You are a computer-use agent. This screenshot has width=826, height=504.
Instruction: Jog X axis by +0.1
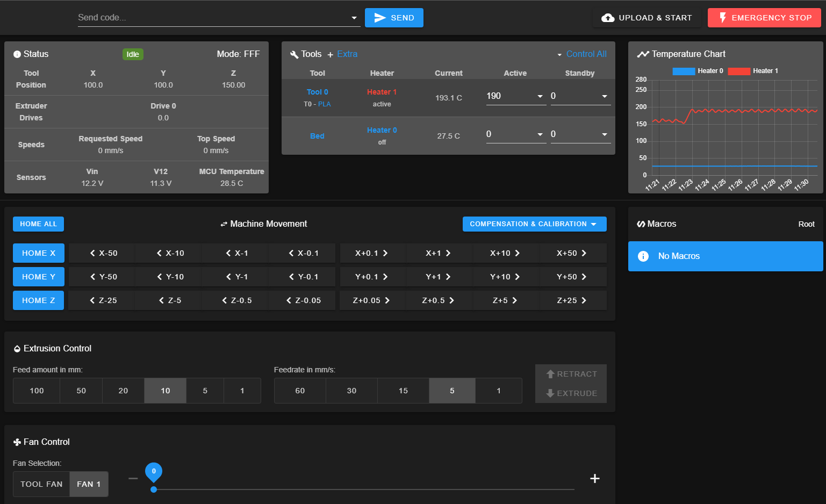(x=372, y=253)
